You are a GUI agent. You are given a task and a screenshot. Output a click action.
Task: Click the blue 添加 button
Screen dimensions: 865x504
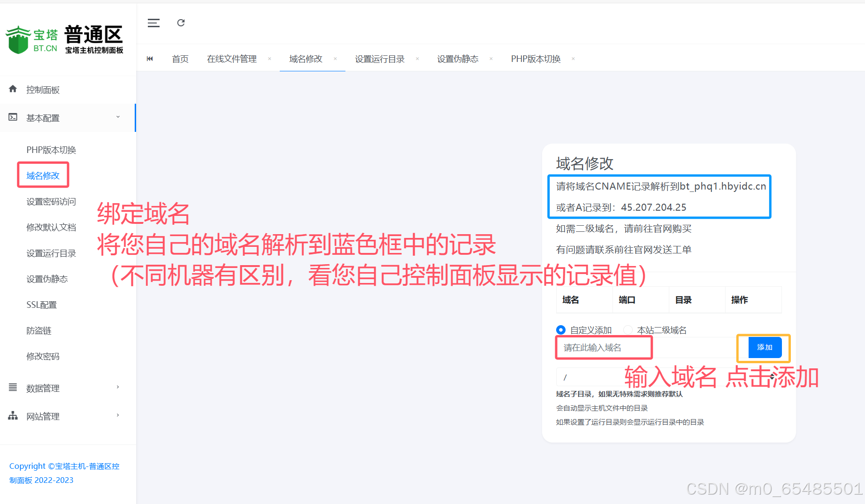[x=765, y=347]
